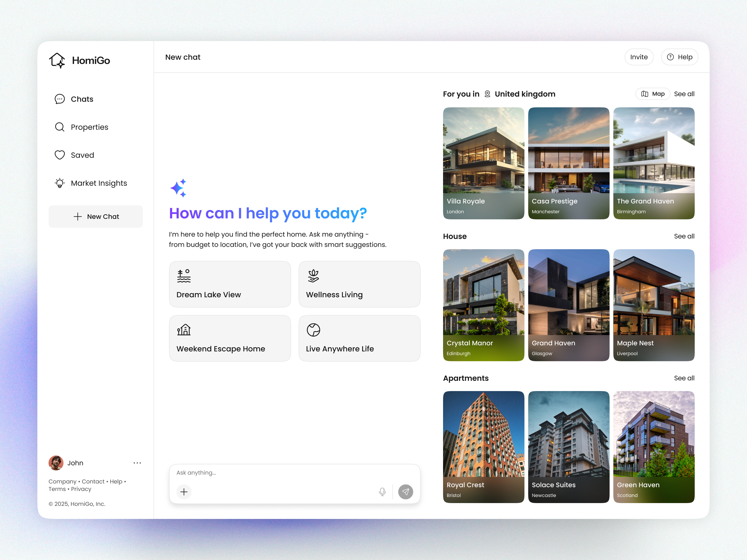Open the ellipsis menu next to John
Viewport: 747px width, 560px height.
(137, 463)
